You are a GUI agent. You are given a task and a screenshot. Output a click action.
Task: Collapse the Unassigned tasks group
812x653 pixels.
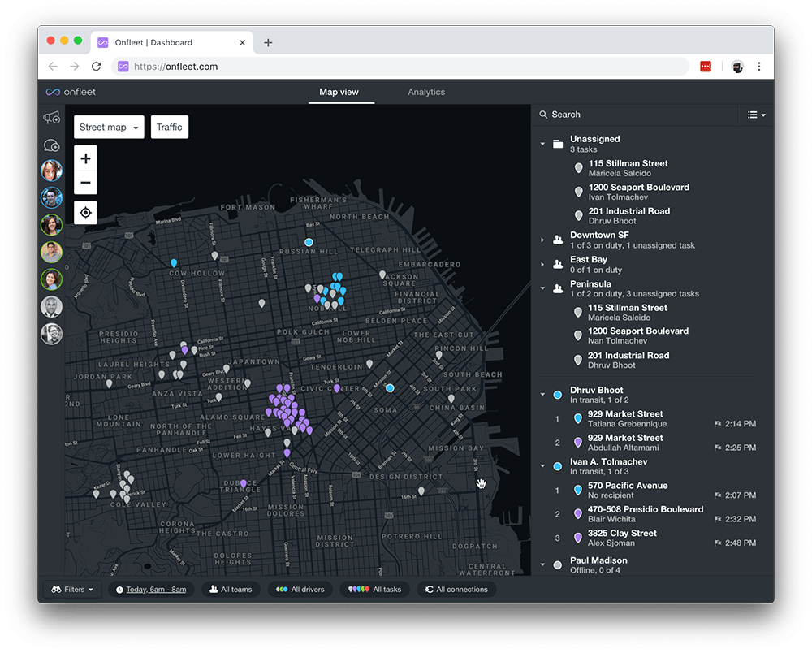[x=542, y=144]
